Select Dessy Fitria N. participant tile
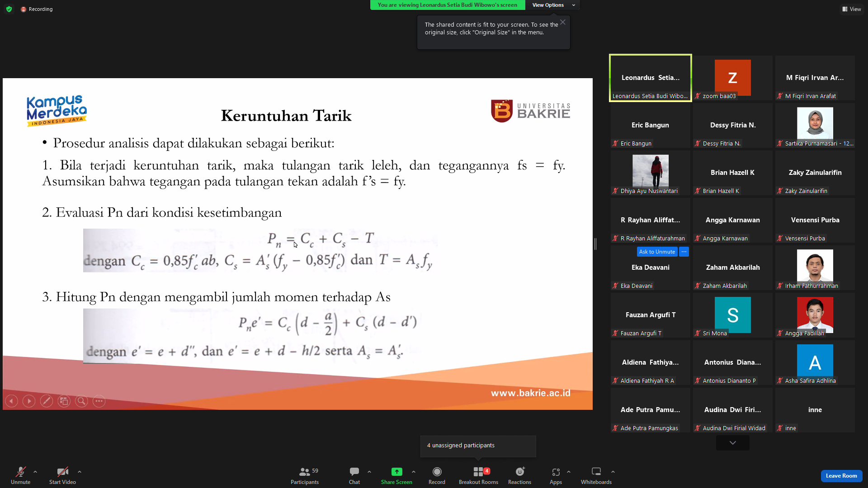This screenshot has width=868, height=488. click(733, 126)
